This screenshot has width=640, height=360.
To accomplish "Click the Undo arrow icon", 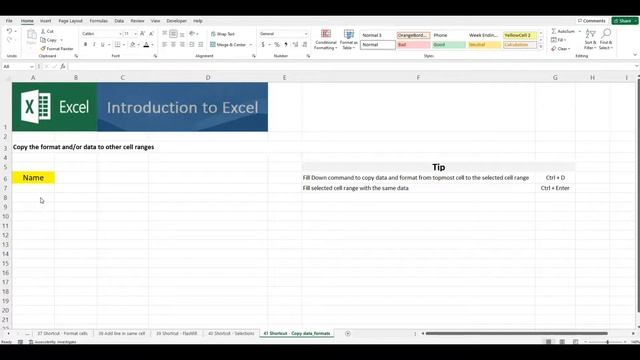I will coord(9,31).
